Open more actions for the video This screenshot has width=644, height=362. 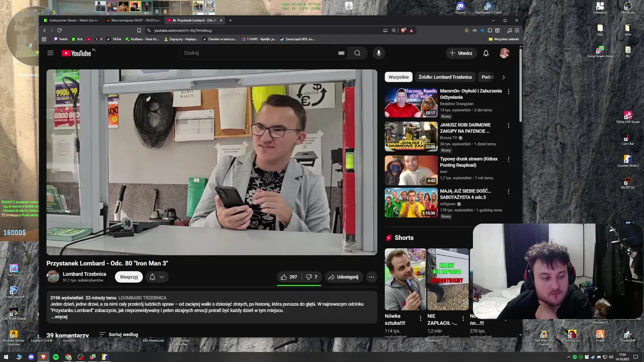(371, 277)
